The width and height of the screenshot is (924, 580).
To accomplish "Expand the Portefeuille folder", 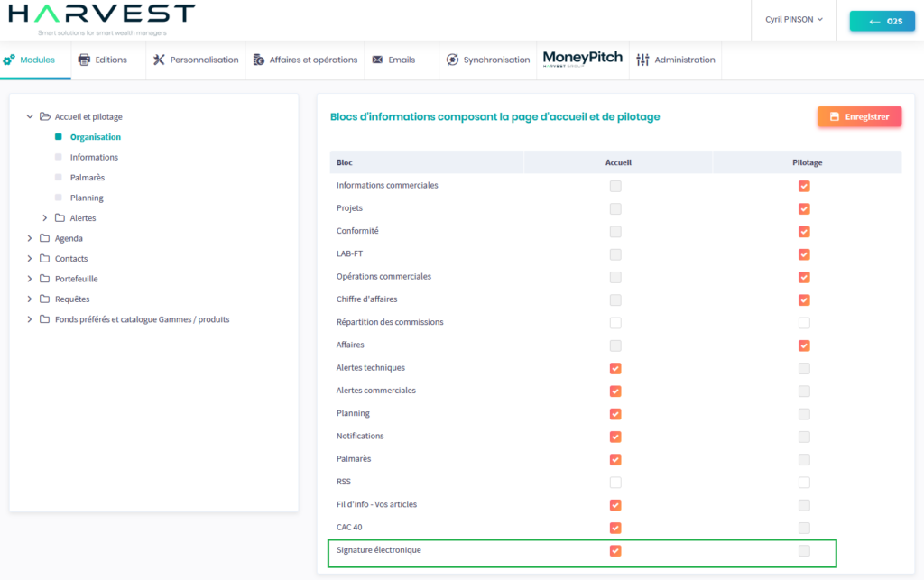I will (x=30, y=279).
